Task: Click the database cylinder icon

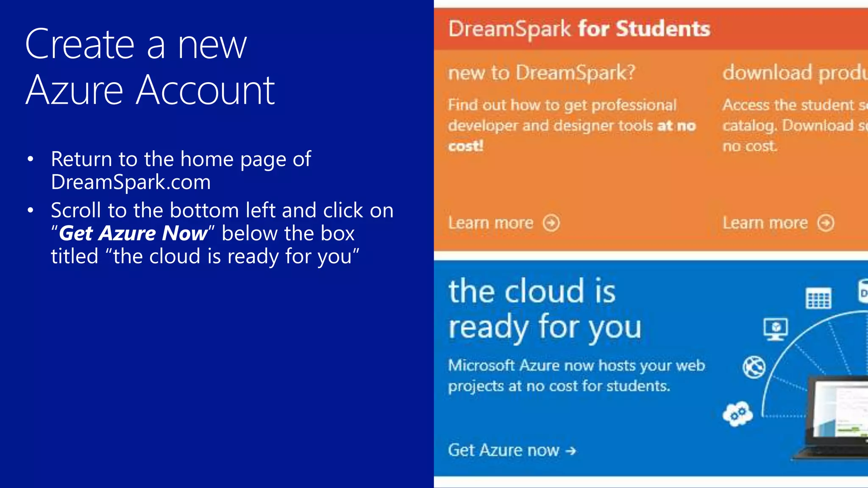Action: [x=863, y=291]
